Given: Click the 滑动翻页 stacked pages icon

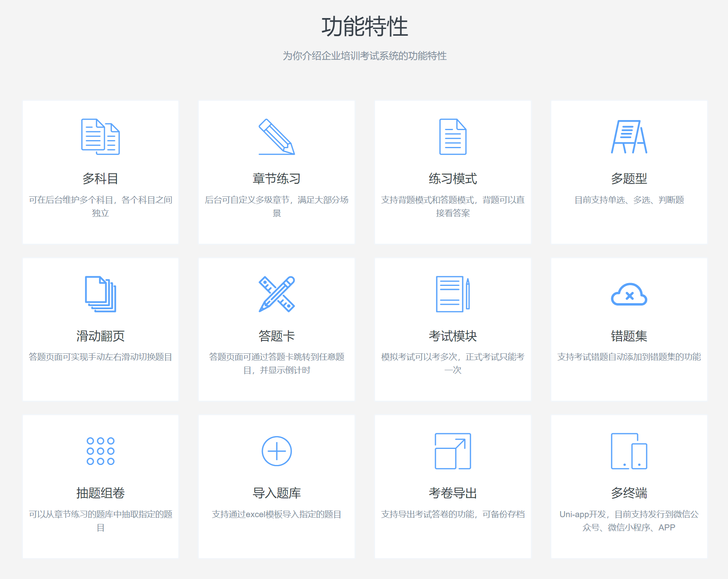Looking at the screenshot, I should 100,294.
